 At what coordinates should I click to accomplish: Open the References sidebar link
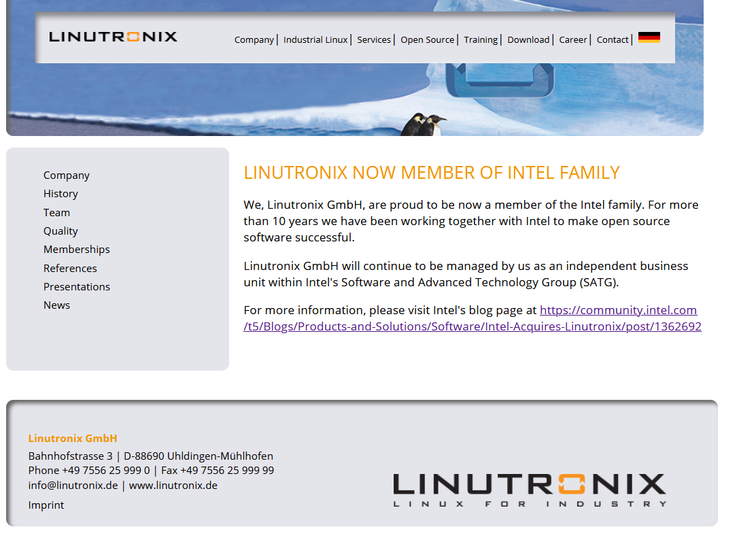(70, 268)
